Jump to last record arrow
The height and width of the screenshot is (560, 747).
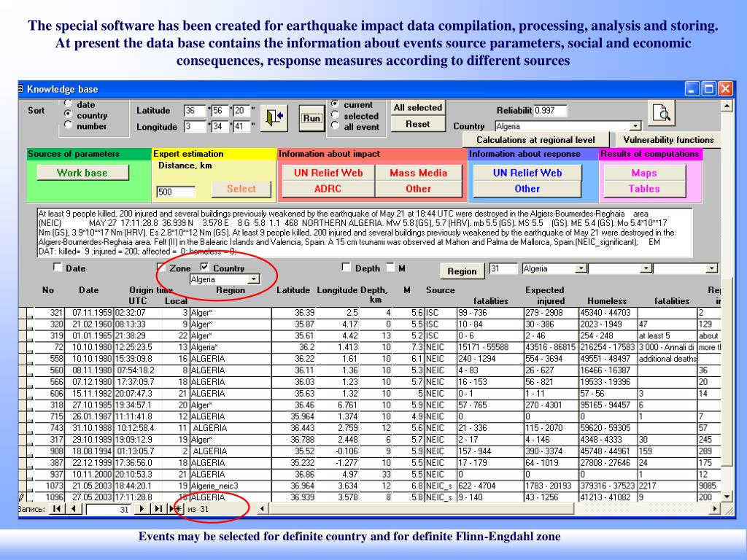(158, 509)
